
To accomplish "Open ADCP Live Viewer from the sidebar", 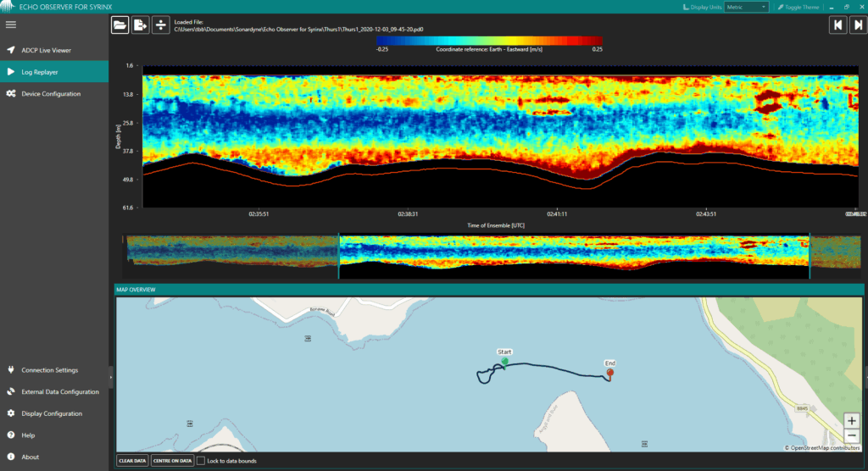I will tap(54, 50).
